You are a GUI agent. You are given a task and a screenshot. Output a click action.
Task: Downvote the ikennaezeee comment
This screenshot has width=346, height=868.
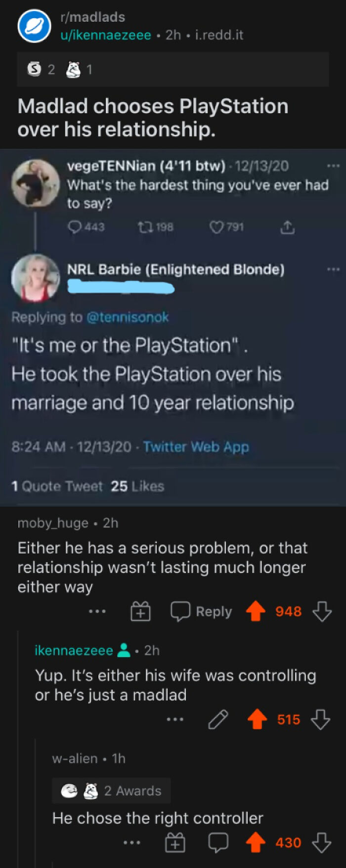[x=320, y=720]
